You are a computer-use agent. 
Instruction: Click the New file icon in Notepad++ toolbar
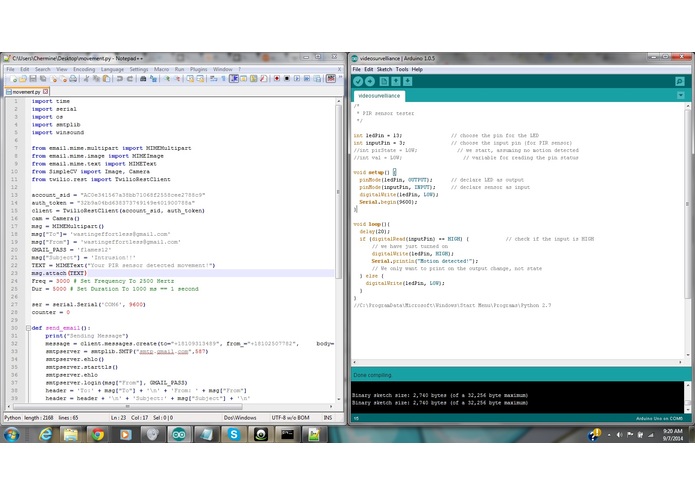[x=13, y=79]
